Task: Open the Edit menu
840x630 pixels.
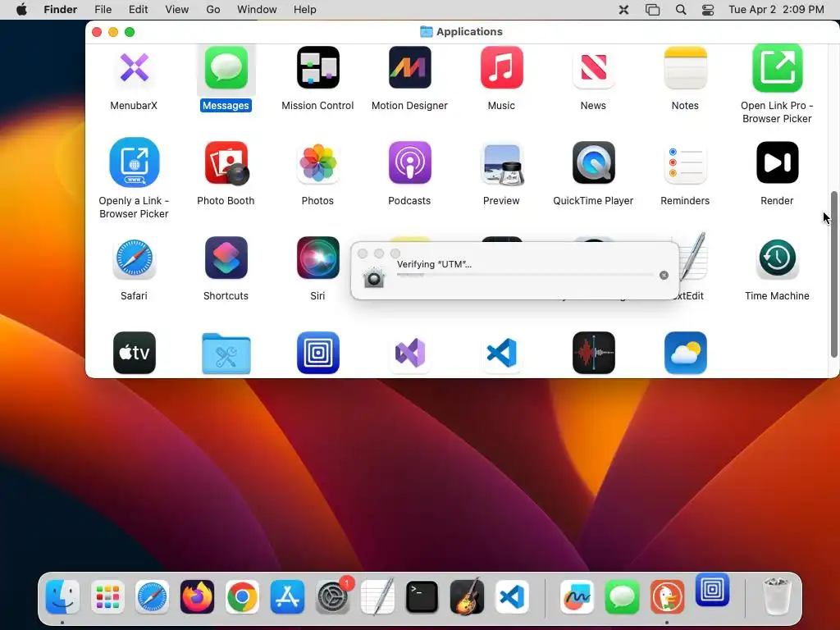Action: coord(138,10)
